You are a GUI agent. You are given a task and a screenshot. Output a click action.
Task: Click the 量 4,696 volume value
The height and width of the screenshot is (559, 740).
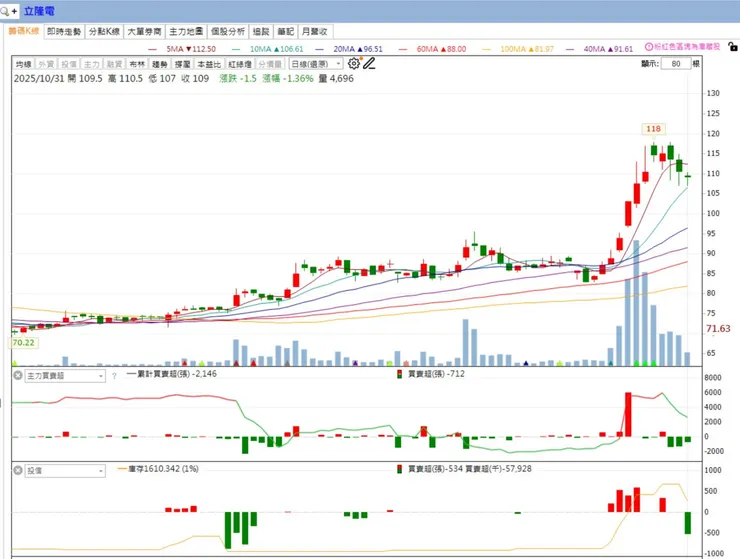point(336,78)
